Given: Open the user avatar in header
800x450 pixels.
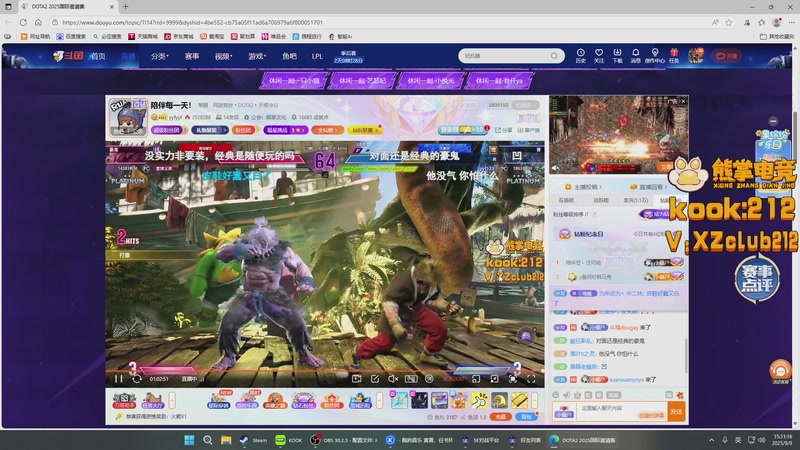Looking at the screenshot, I should [695, 56].
